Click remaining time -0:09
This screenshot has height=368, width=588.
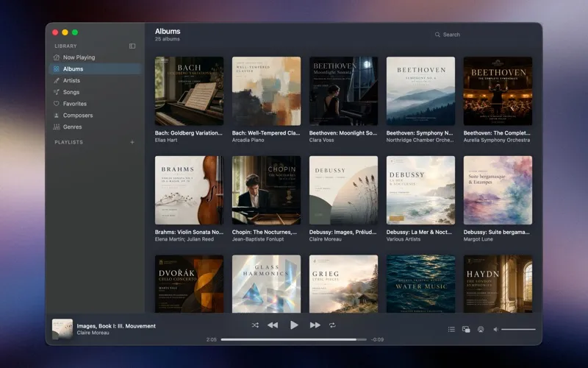(377, 339)
